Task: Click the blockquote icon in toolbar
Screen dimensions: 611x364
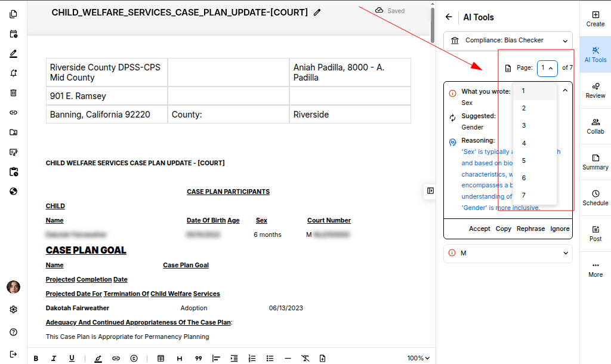Action: click(x=198, y=358)
